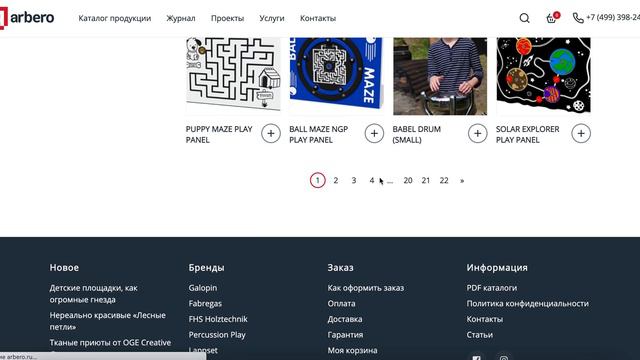Screen dimensions: 640x360
Task: Open article Нереально красивые «Лесные петли»
Action: 107,321
